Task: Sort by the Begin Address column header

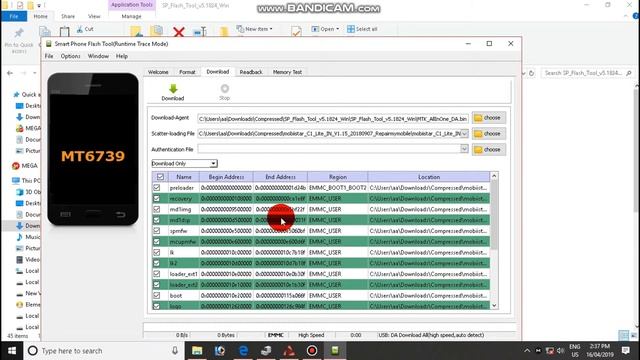Action: click(226, 177)
